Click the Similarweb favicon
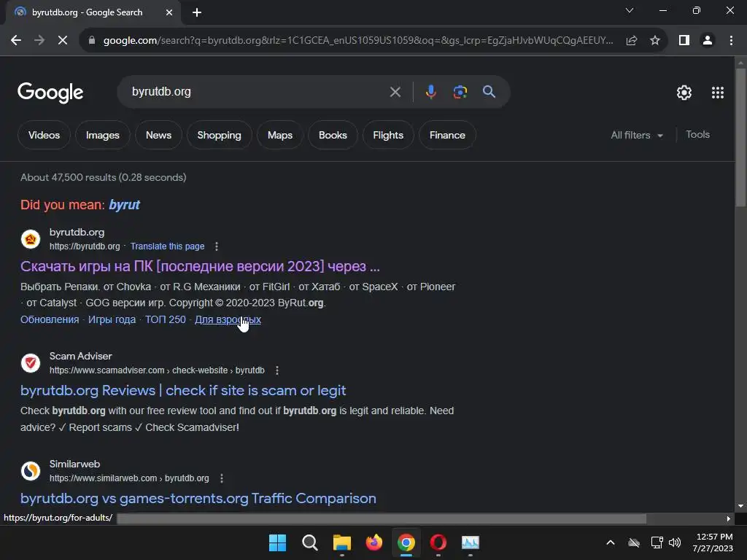Screen dimensions: 747x560 (31, 471)
